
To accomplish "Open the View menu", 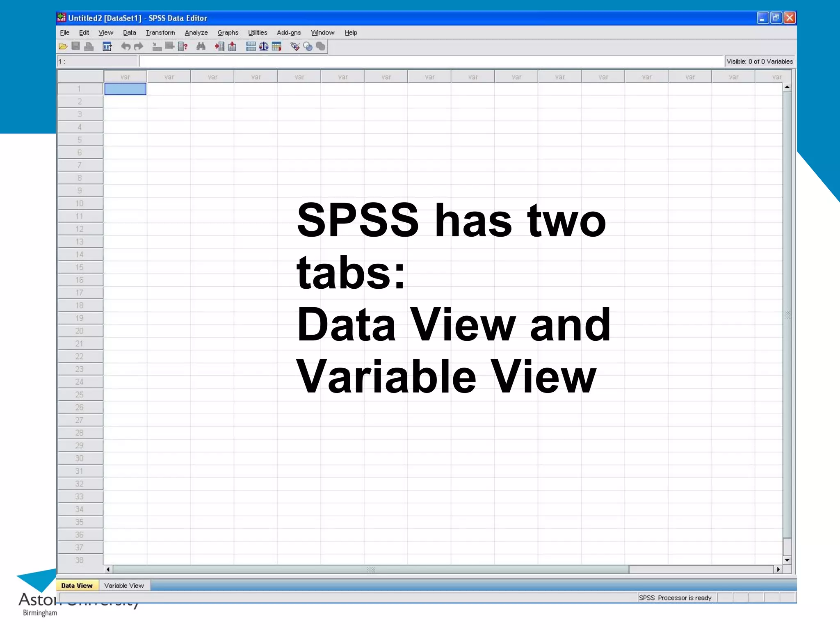I will 105,33.
